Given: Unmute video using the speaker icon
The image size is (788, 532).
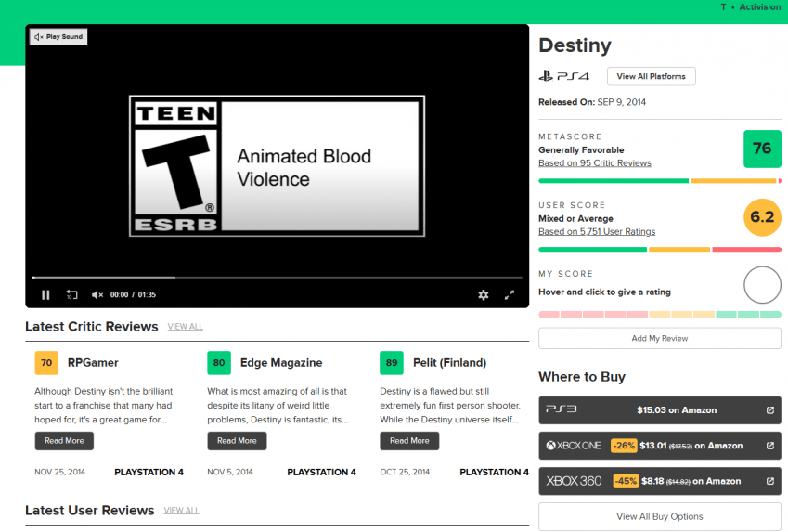Looking at the screenshot, I should pyautogui.click(x=97, y=294).
